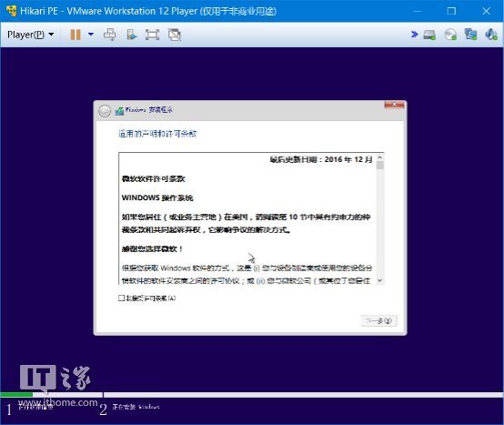
Task: Minimize the VMware Player window
Action: click(x=418, y=11)
